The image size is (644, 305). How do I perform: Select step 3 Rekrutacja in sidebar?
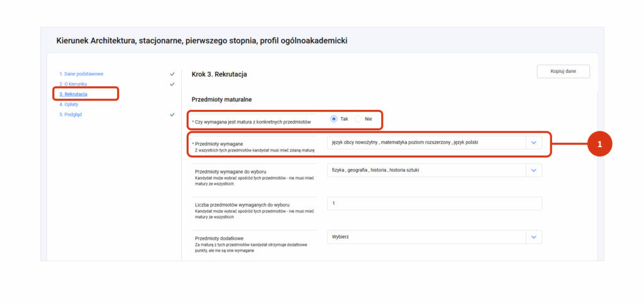[73, 94]
